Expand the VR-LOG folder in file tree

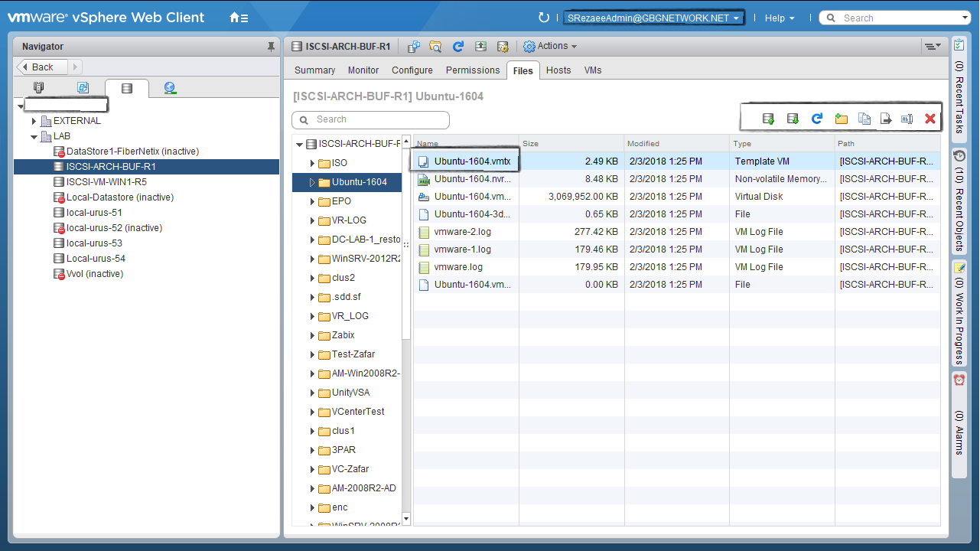(312, 220)
